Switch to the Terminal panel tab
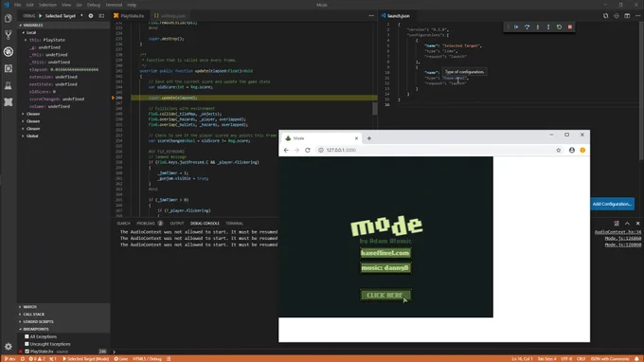Screen dimensions: 644x362 tap(235, 223)
